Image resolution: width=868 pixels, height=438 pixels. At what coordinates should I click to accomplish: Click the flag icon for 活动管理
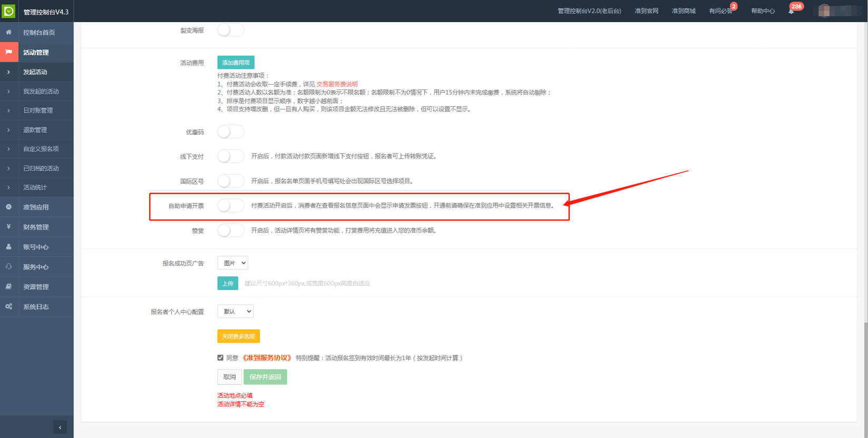coord(9,52)
